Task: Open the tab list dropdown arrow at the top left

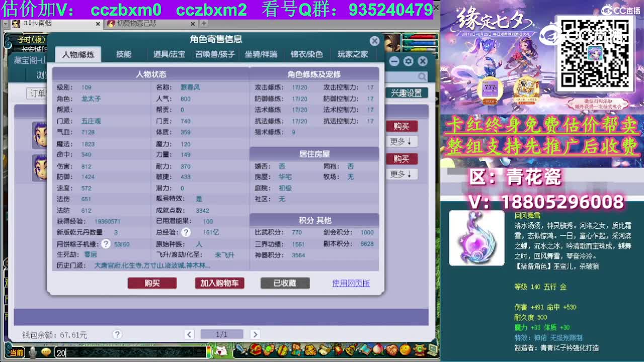Action: point(5,24)
